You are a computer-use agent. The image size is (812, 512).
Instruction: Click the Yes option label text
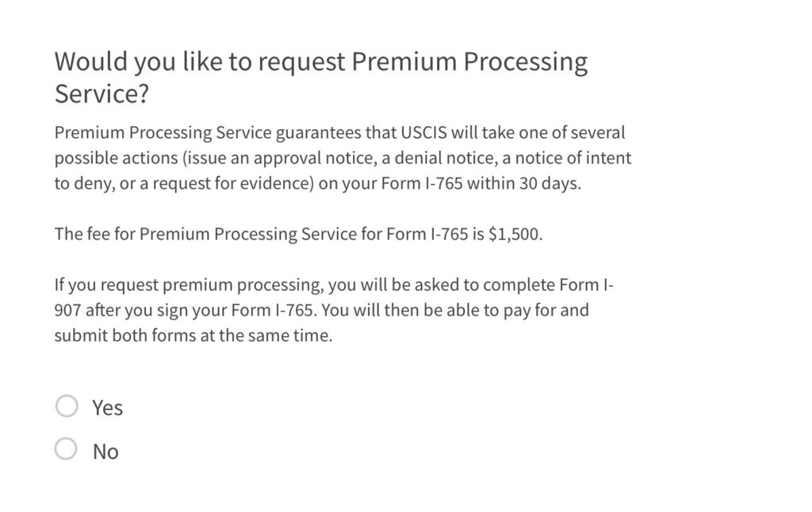(109, 407)
